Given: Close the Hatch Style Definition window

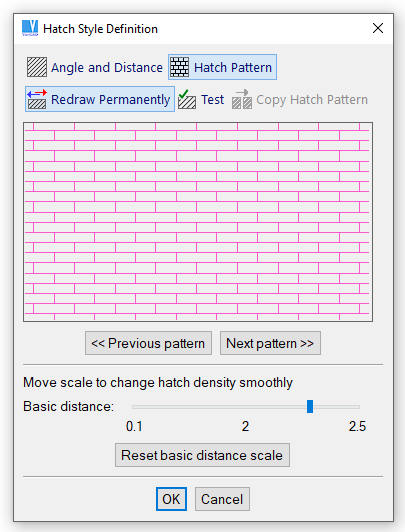Looking at the screenshot, I should [x=378, y=28].
